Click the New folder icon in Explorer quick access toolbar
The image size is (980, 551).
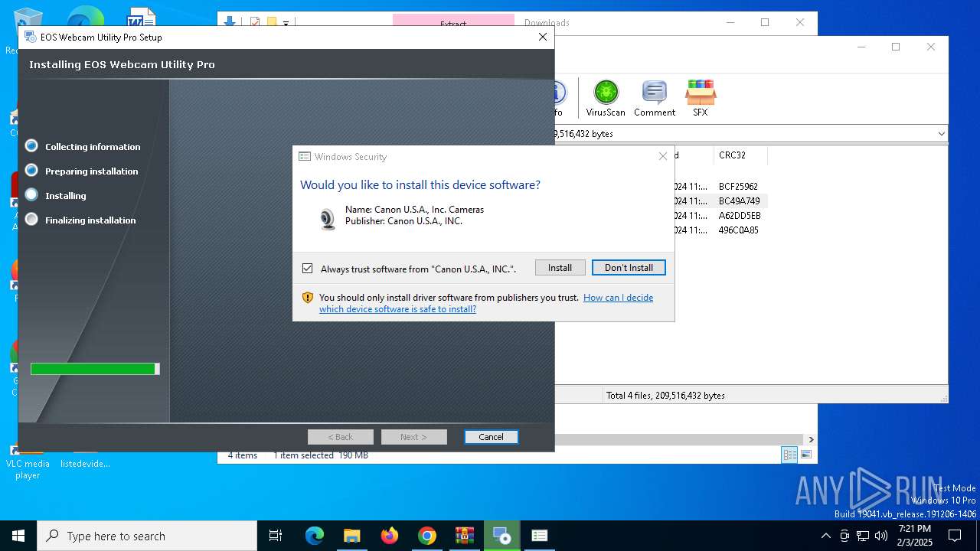(271, 23)
